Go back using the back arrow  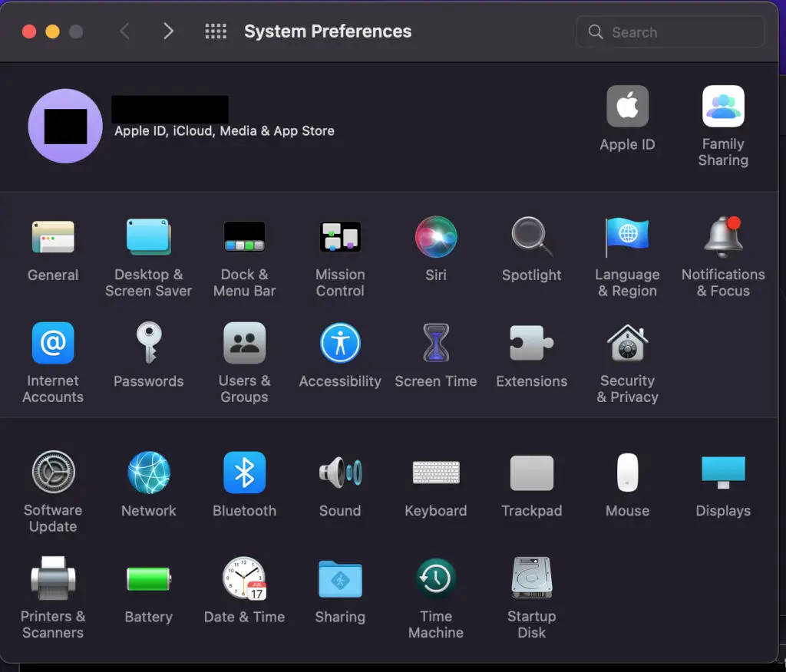coord(124,31)
